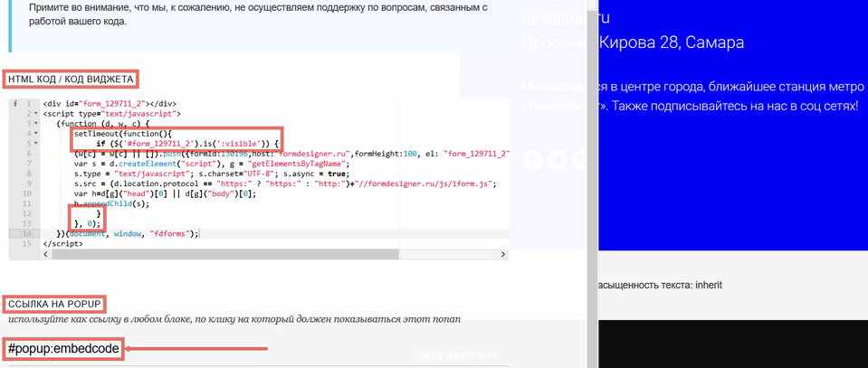Click line number 14 in the gutter

click(27, 233)
